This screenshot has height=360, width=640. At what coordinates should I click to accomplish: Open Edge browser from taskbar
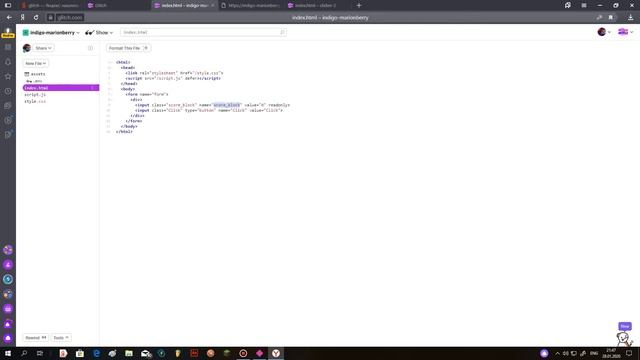coord(96,353)
